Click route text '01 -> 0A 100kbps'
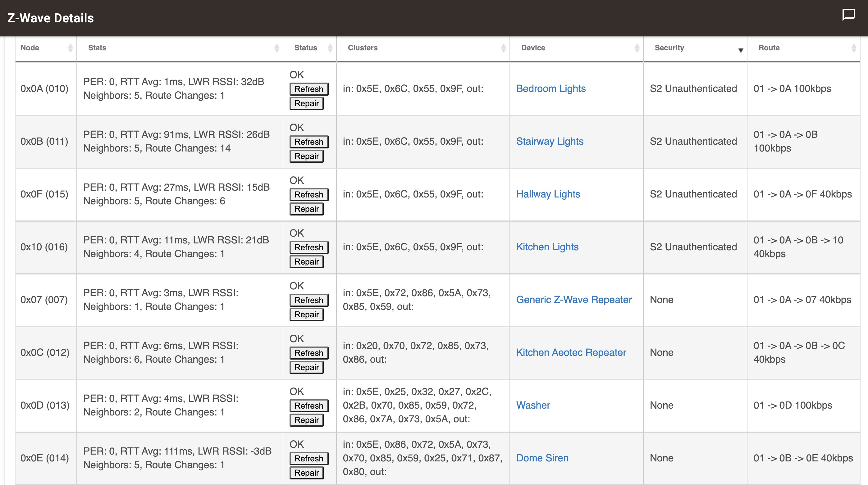This screenshot has height=485, width=868. (792, 88)
